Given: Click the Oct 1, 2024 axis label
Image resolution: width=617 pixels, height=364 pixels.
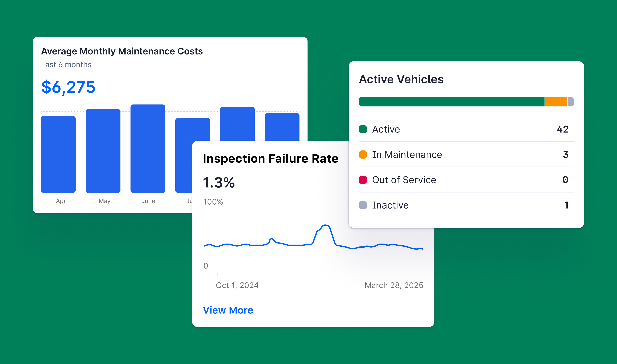Looking at the screenshot, I should 237,285.
